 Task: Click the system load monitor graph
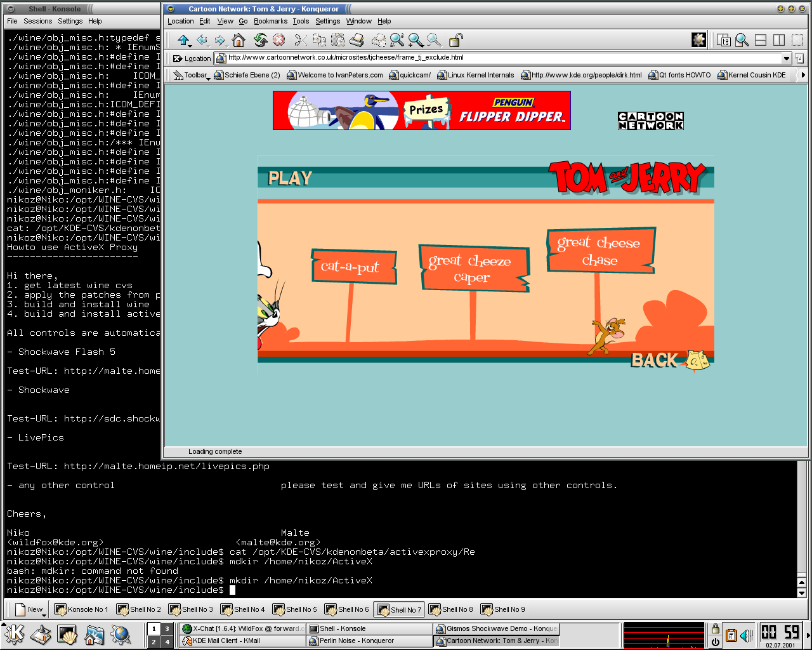coord(664,635)
